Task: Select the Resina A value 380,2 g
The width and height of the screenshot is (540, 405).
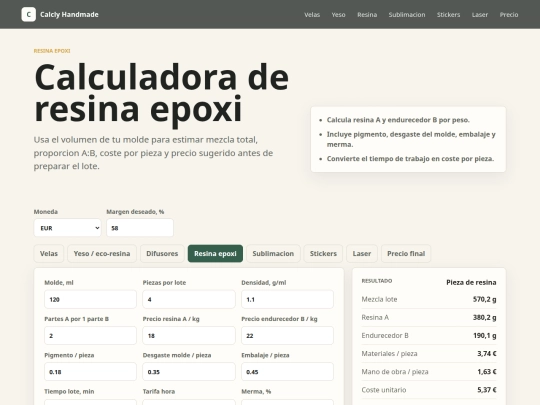Action: [485, 317]
